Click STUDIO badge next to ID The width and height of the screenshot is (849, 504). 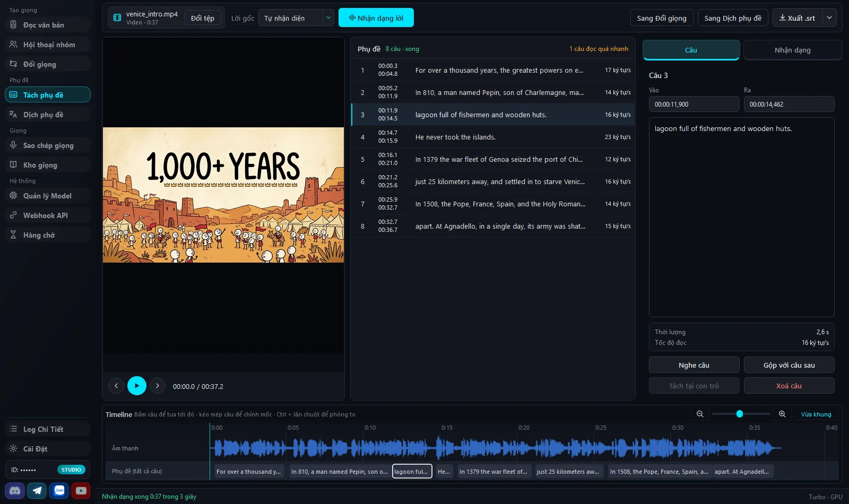[71, 470]
